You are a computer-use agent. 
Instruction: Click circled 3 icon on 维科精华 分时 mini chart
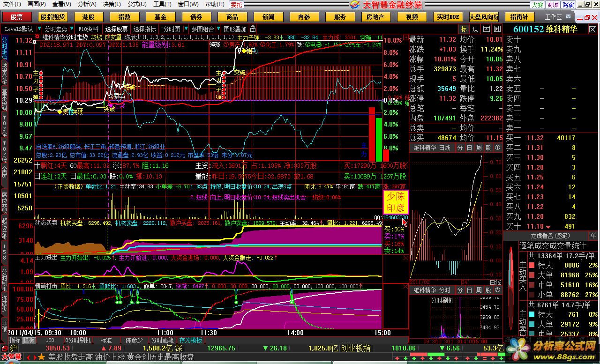tap(497, 290)
